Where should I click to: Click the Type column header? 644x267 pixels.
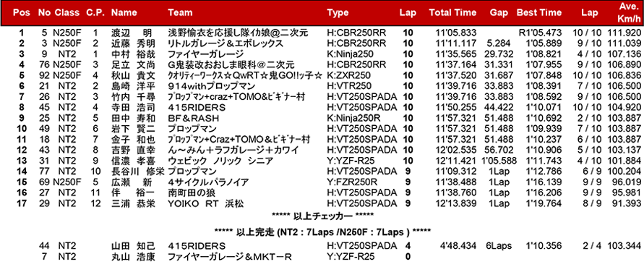pos(338,13)
